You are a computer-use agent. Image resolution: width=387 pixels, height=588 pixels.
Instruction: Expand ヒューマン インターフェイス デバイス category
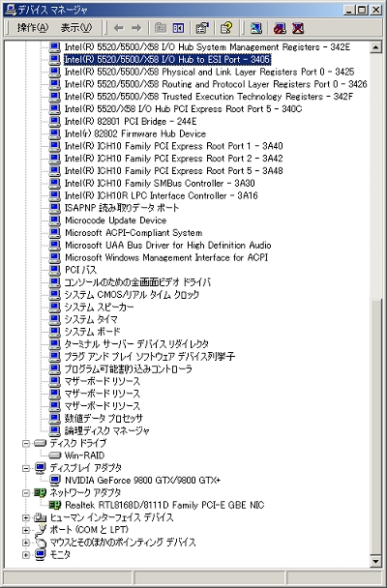click(x=25, y=517)
